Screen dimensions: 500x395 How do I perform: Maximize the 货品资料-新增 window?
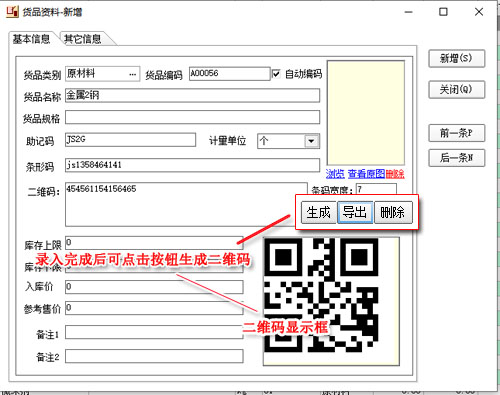point(443,12)
